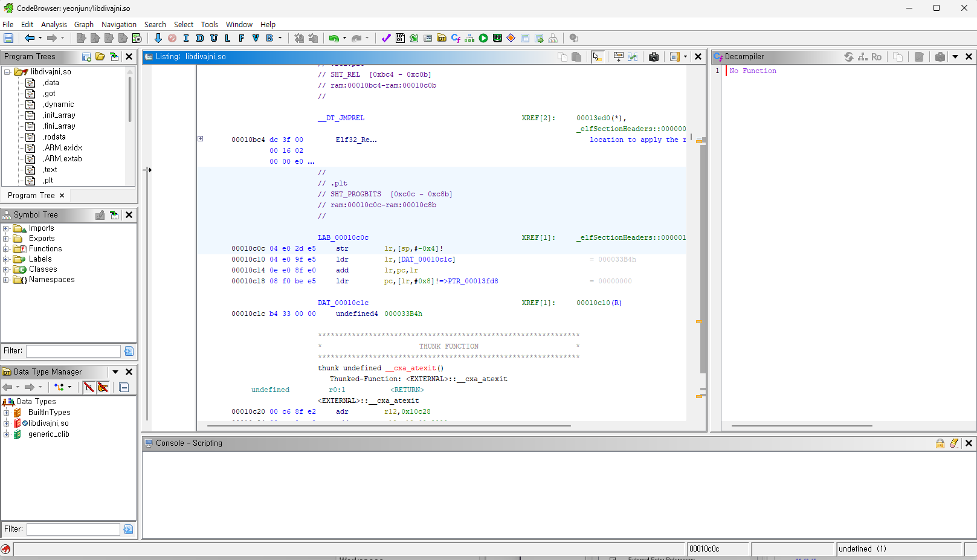Image resolution: width=977 pixels, height=560 pixels.
Task: Follow the PTR_00013fd8 reference
Action: pyautogui.click(x=473, y=282)
